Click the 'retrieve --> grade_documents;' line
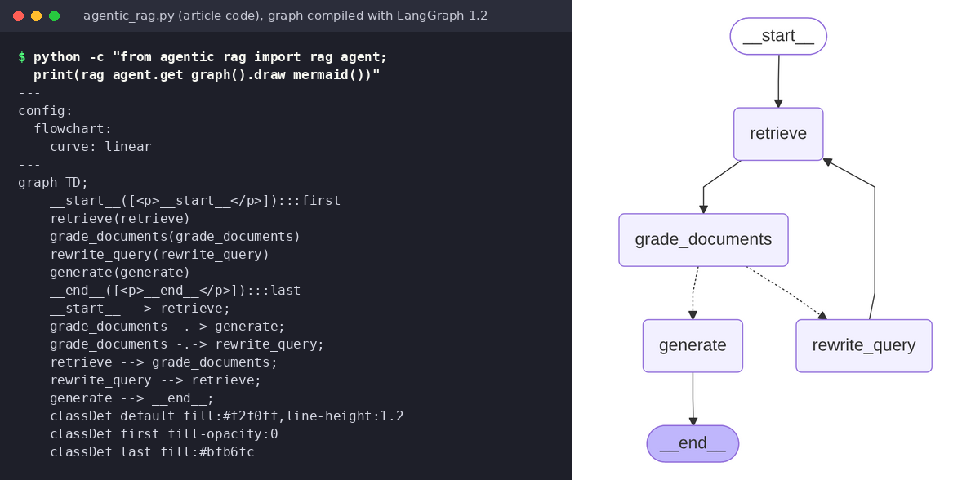980x480 pixels. pos(163,362)
